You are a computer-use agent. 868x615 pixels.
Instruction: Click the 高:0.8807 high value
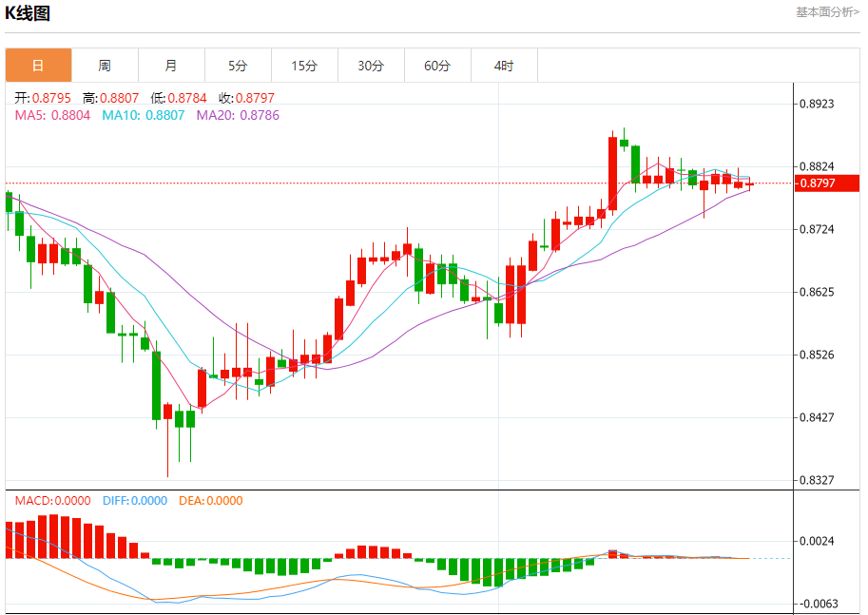pyautogui.click(x=110, y=98)
